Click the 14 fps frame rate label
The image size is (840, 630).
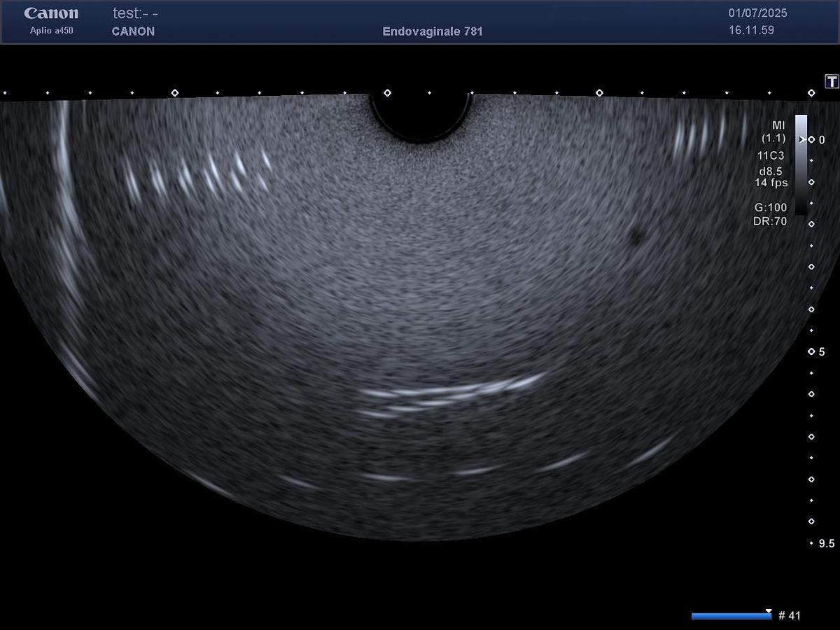click(x=770, y=183)
